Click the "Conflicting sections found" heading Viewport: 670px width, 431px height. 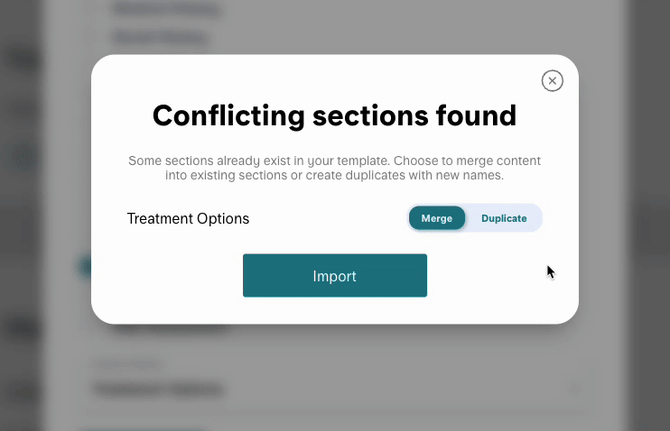pos(334,116)
